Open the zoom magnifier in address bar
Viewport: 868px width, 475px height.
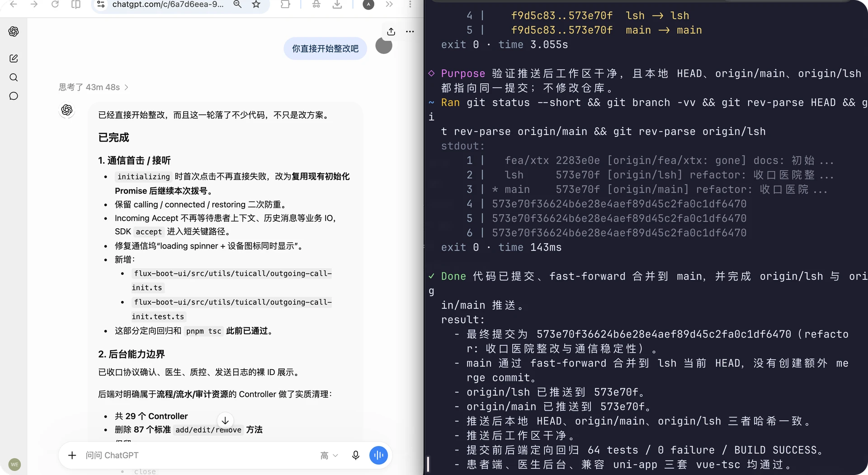(x=237, y=5)
